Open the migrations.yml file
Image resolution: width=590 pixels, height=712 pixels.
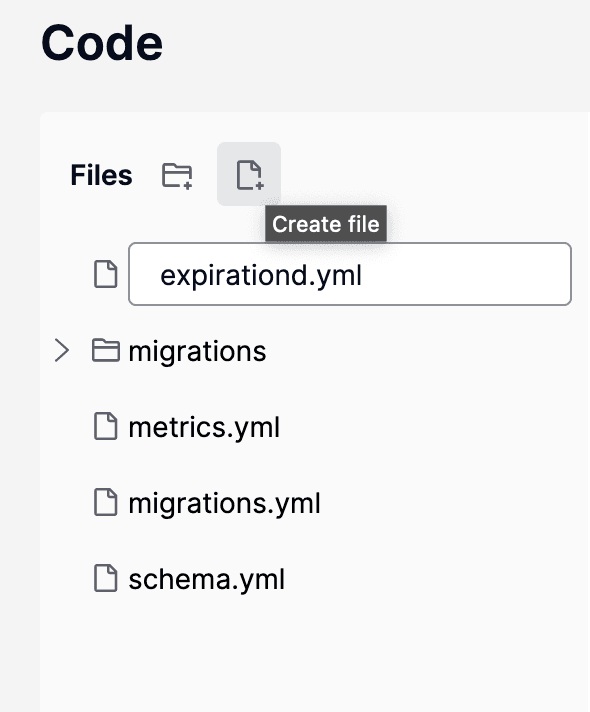[224, 504]
